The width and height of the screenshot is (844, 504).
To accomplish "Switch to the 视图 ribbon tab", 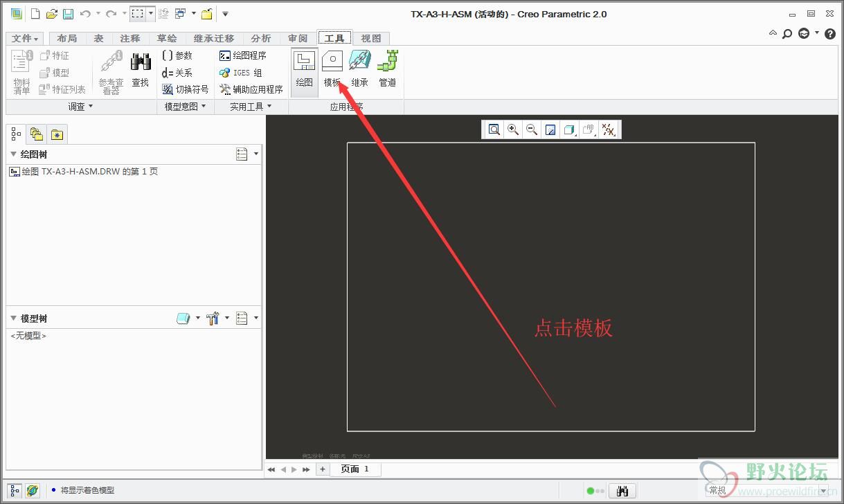I will coord(371,39).
